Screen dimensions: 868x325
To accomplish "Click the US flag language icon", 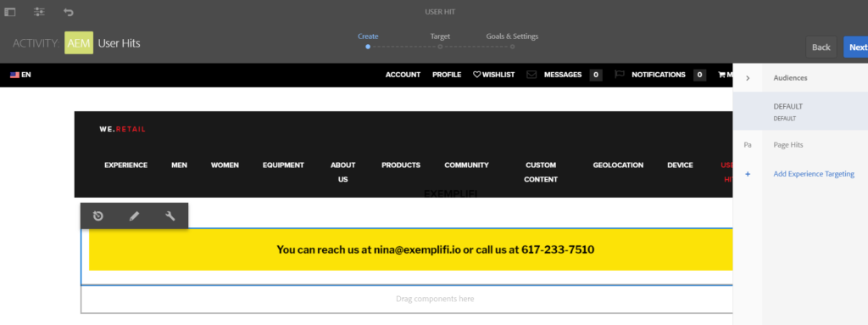I will click(14, 75).
